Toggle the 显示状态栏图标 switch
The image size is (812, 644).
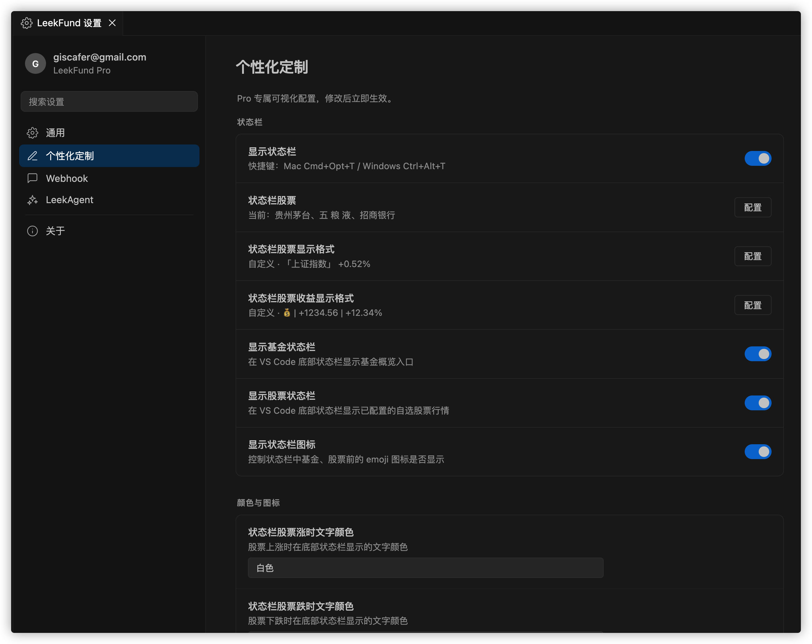pos(758,452)
